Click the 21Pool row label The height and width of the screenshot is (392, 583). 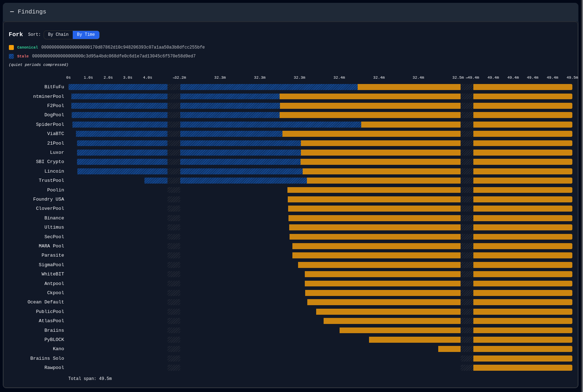(56, 143)
